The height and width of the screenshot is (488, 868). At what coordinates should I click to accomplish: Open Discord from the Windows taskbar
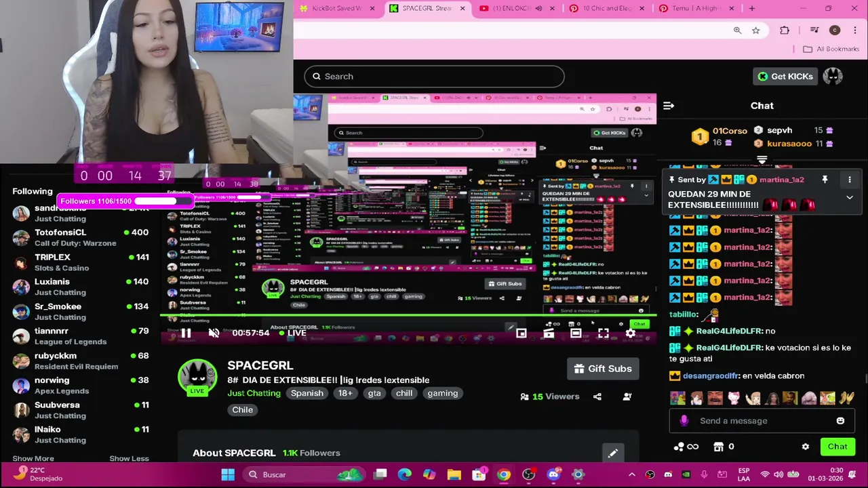coord(554,474)
